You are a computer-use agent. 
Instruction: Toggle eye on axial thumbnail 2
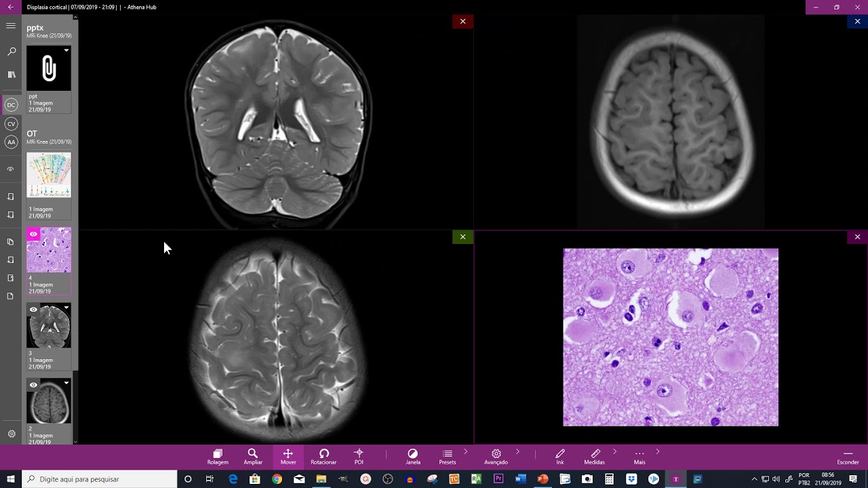(x=33, y=384)
